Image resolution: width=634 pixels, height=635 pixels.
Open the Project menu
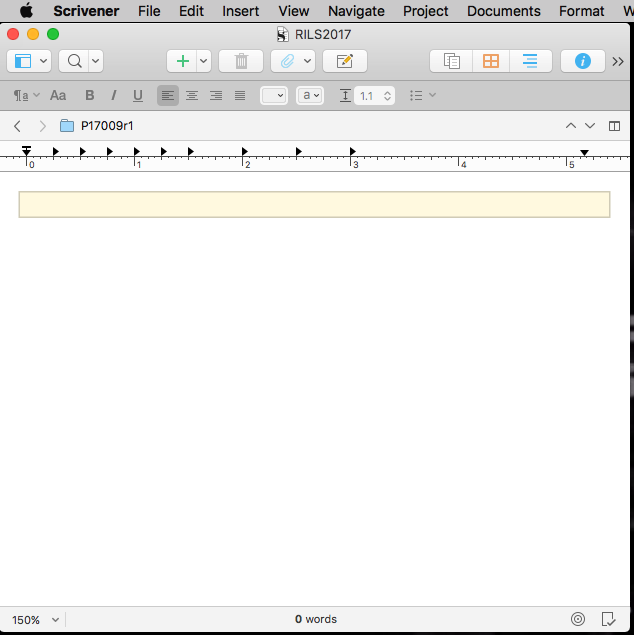pos(426,11)
